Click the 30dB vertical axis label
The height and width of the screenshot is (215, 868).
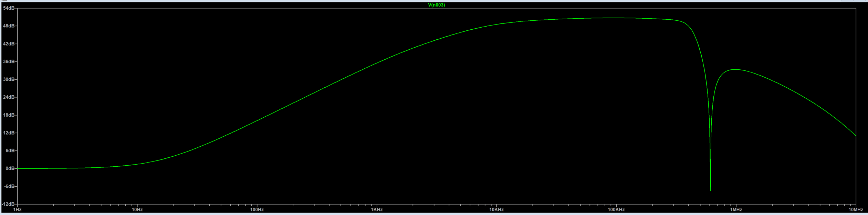coord(8,79)
